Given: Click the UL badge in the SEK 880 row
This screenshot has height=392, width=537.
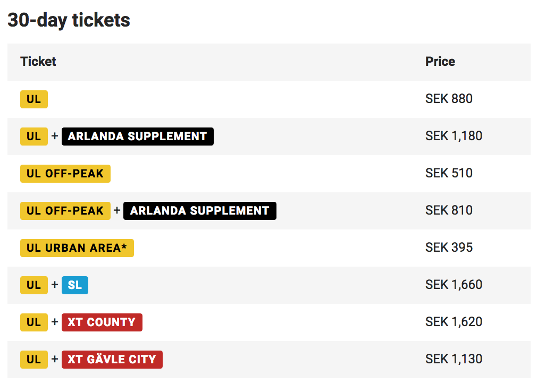Looking at the screenshot, I should tap(34, 99).
